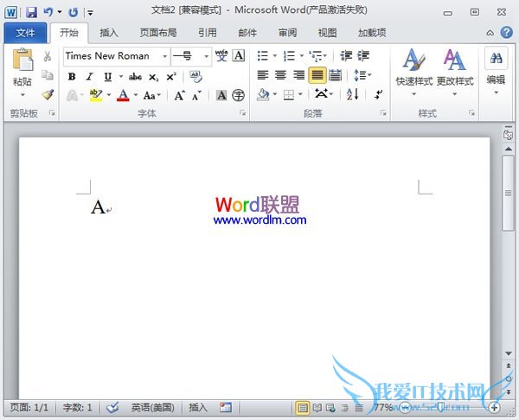Apply yellow text highlight color
The height and width of the screenshot is (420, 519).
(x=96, y=96)
